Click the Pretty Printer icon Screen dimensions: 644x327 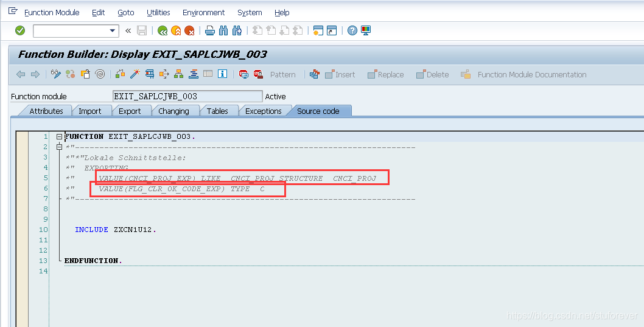tap(315, 74)
